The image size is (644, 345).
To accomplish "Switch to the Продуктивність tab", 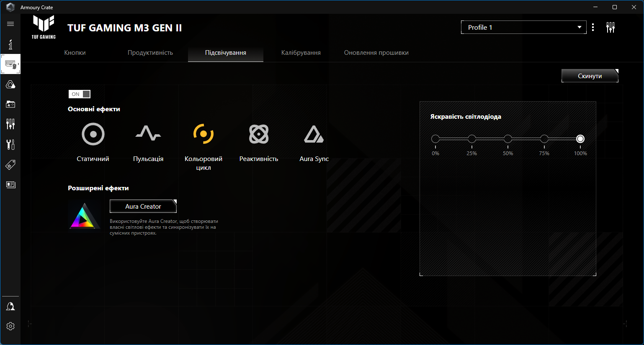I will point(150,53).
